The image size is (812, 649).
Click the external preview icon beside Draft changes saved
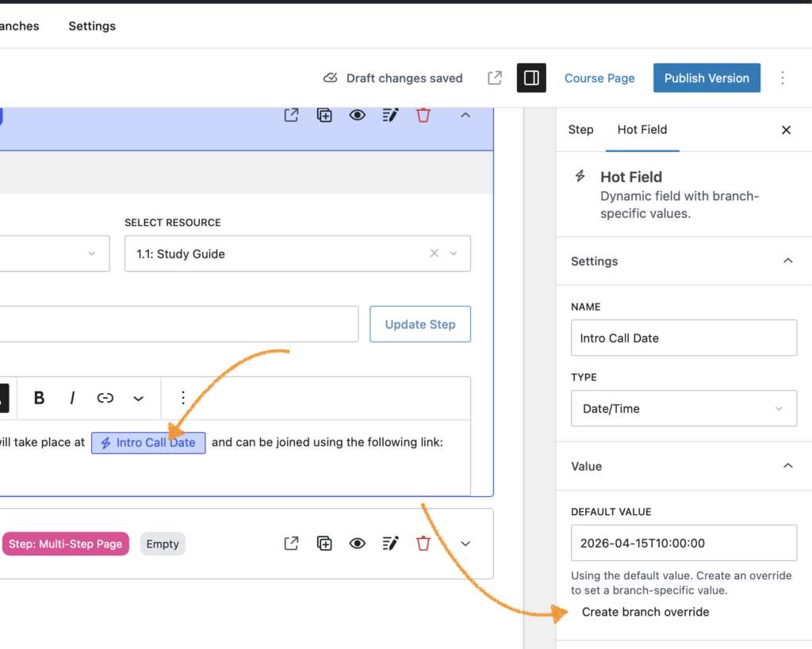pos(495,78)
